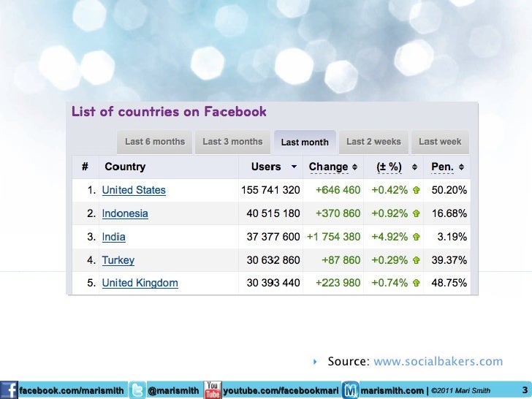Click the ©2011 Mari Smith copyright text
Viewport: 532px width, 399px height.
(460, 391)
